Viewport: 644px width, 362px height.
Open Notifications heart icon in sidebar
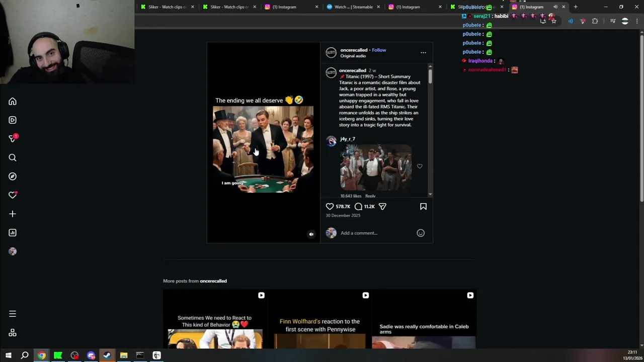[x=13, y=195]
